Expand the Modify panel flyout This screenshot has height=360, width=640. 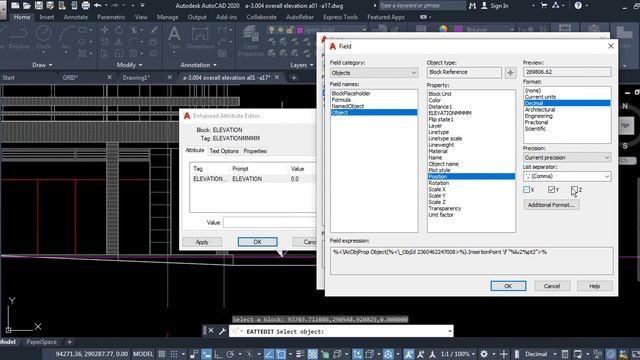[129, 65]
